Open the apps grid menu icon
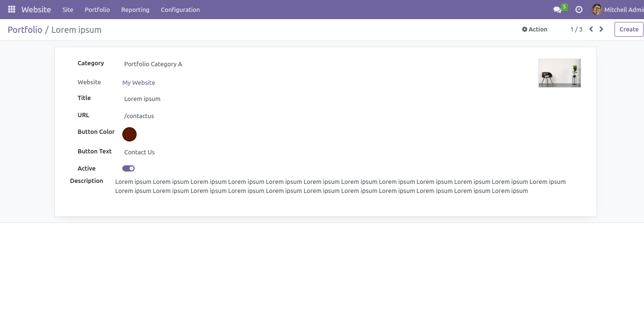 coord(11,10)
